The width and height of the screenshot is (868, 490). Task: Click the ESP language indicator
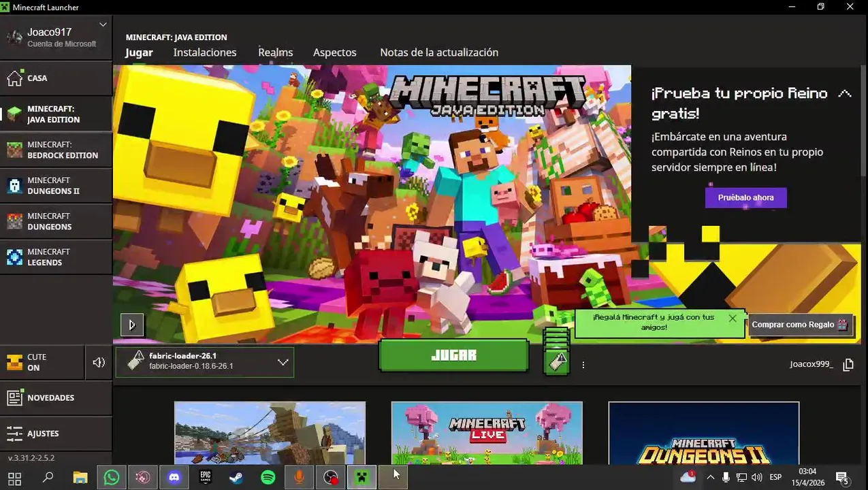pos(775,478)
